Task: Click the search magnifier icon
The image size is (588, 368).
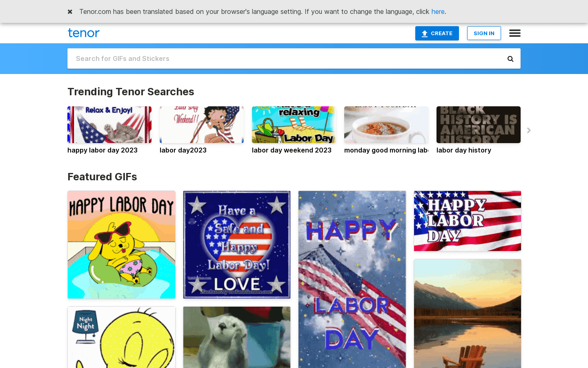Action: tap(510, 59)
